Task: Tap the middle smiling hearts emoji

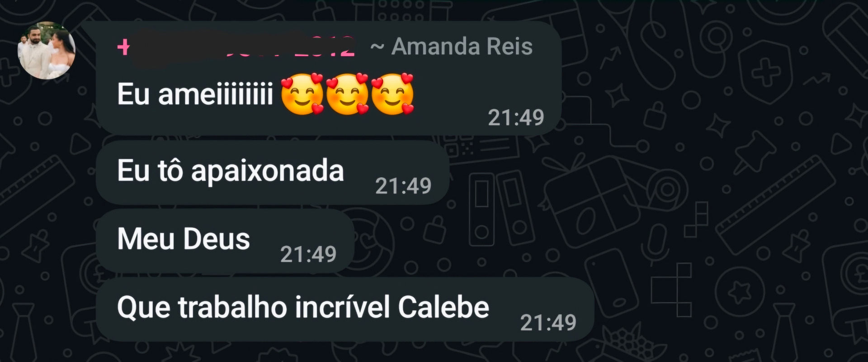Action: pos(347,94)
